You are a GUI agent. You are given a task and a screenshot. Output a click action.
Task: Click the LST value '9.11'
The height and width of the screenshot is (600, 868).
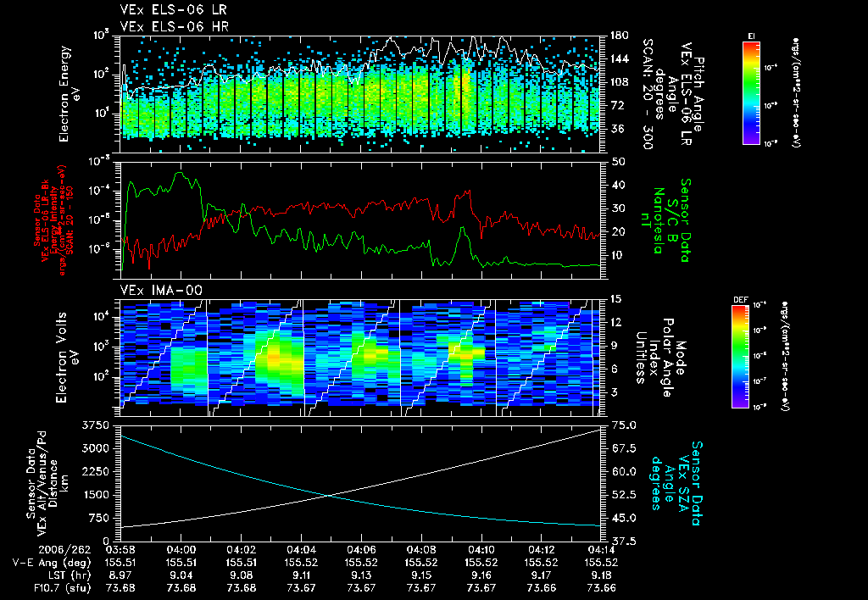click(x=301, y=575)
